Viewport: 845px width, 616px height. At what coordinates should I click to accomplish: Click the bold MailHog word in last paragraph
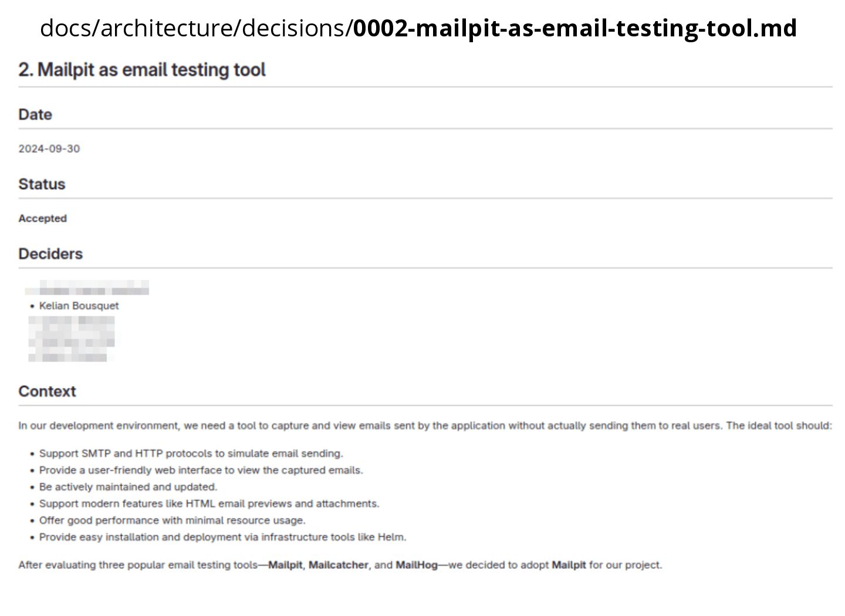[416, 565]
